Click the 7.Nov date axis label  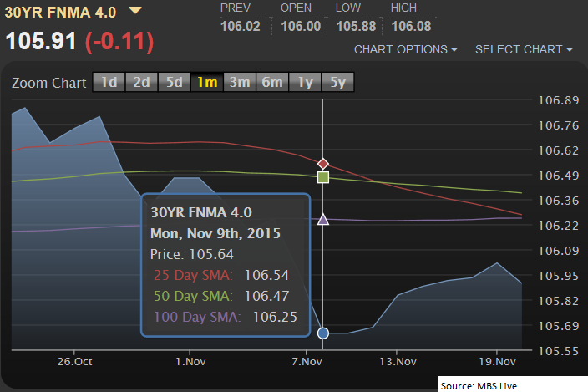coord(307,362)
